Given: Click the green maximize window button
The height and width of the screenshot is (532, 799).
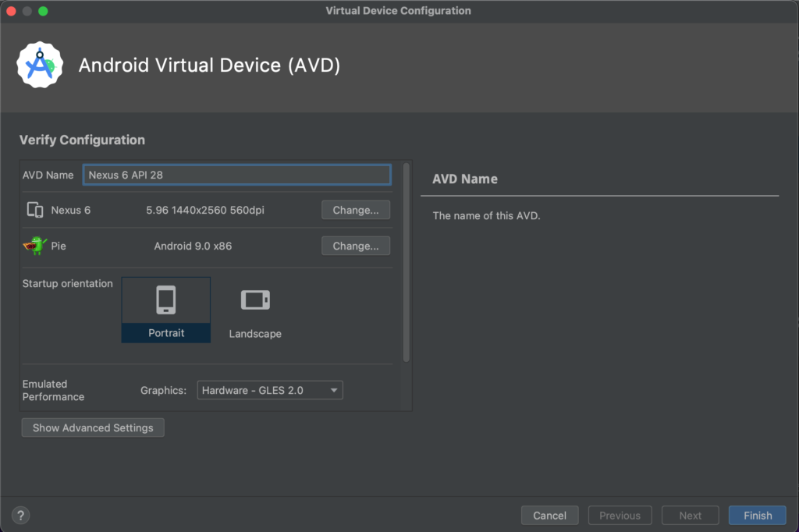Looking at the screenshot, I should tap(44, 11).
